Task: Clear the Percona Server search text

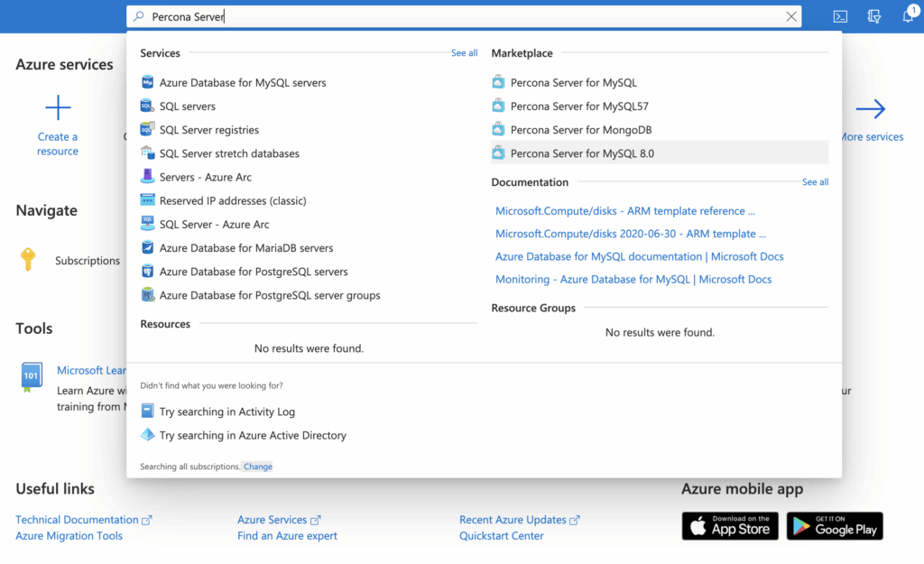Action: click(791, 15)
